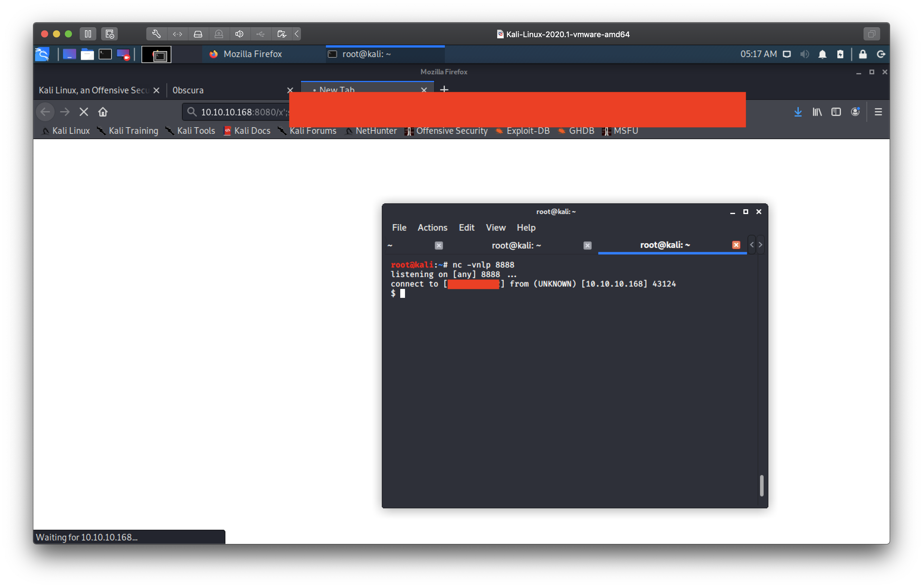This screenshot has height=588, width=923.
Task: Click the Kali dragon applications menu
Action: click(x=42, y=54)
